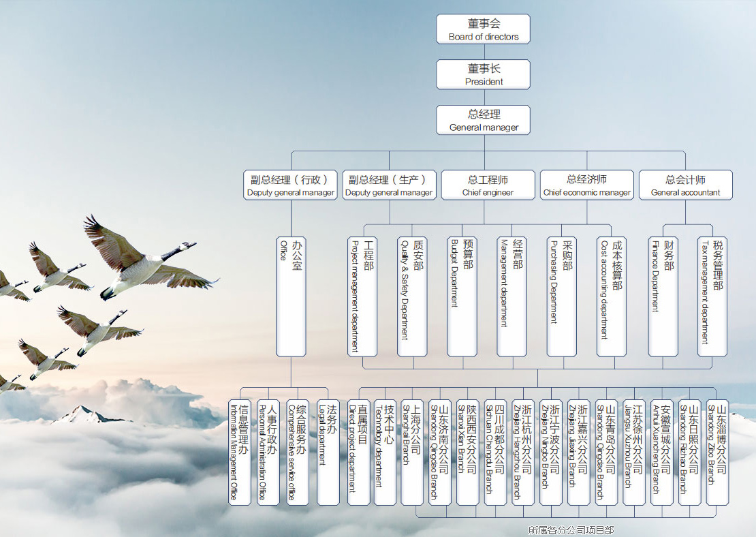Click the Sichuan Chengdu Branch box
Image resolution: width=756 pixels, height=537 pixels.
point(495,452)
